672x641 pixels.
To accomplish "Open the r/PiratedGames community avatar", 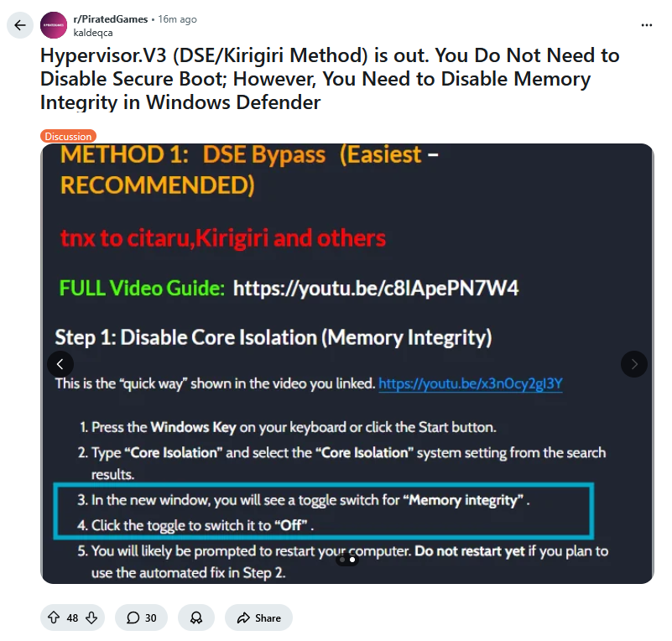I will tap(54, 25).
